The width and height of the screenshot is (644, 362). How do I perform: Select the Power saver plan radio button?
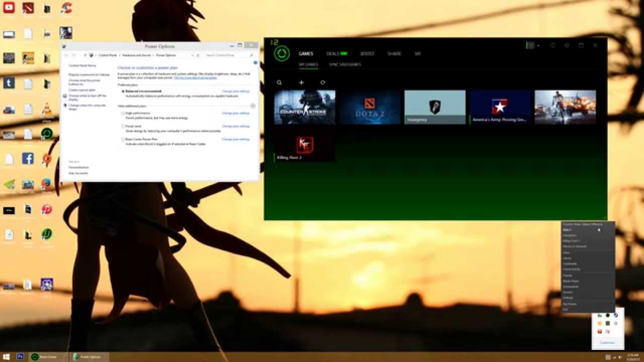(x=123, y=126)
